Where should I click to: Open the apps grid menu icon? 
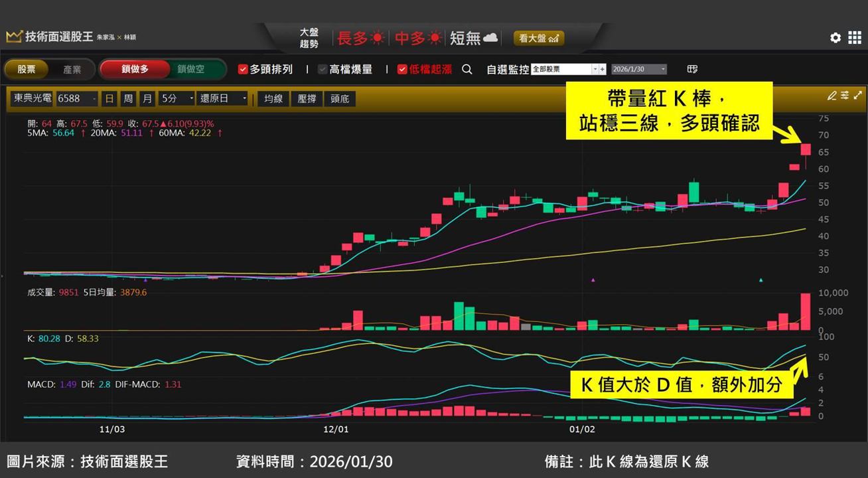tap(855, 38)
